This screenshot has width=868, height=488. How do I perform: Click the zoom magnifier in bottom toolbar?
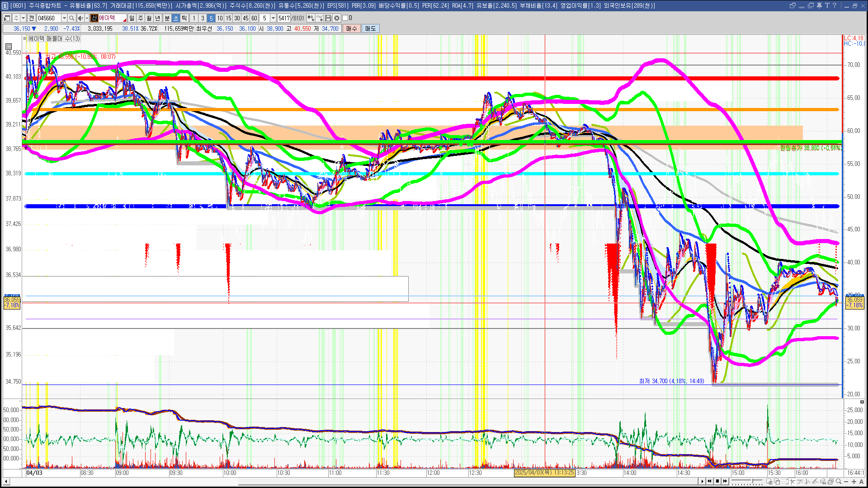point(839,481)
